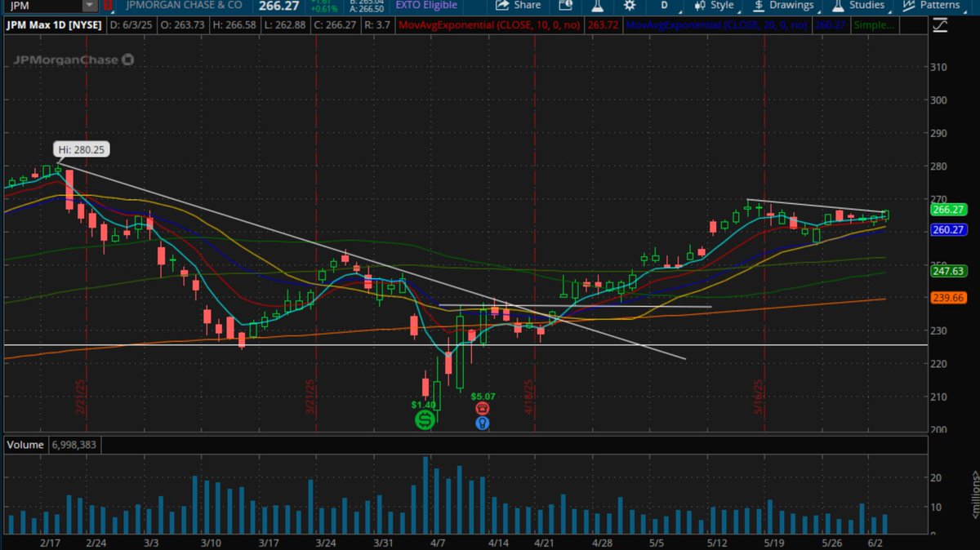Viewport: 980px width, 550px height.
Task: Click the 266.27 last price axis label
Action: click(x=947, y=209)
